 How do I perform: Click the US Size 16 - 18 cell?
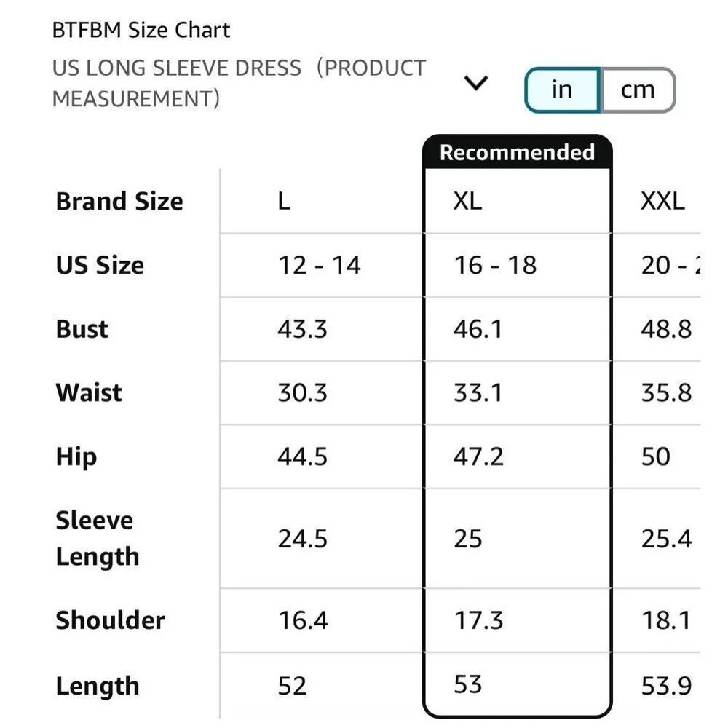tap(495, 265)
